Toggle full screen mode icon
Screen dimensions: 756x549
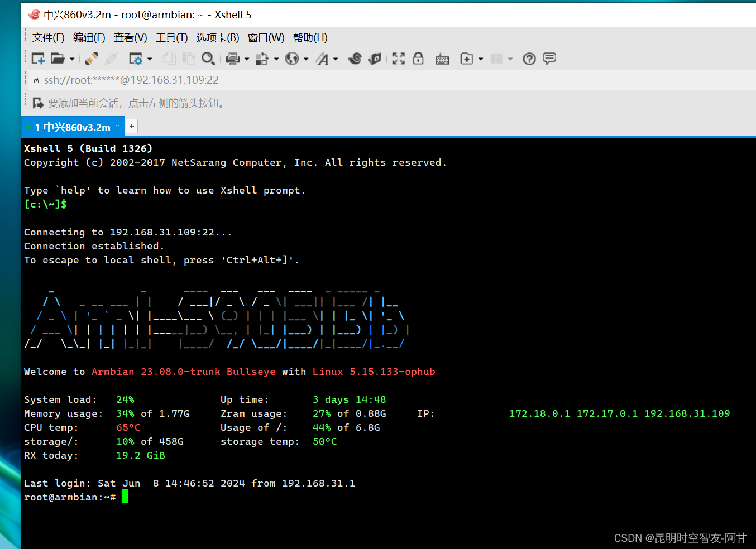(399, 59)
